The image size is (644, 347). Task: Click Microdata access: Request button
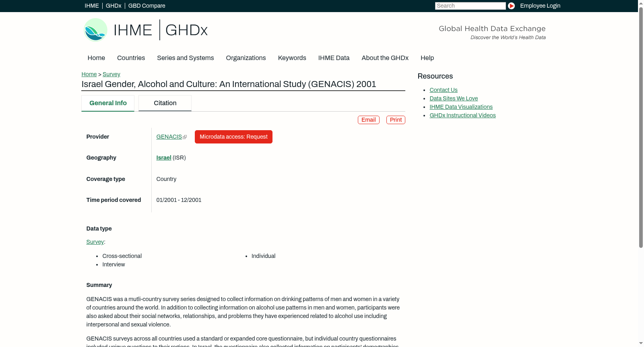pos(233,137)
